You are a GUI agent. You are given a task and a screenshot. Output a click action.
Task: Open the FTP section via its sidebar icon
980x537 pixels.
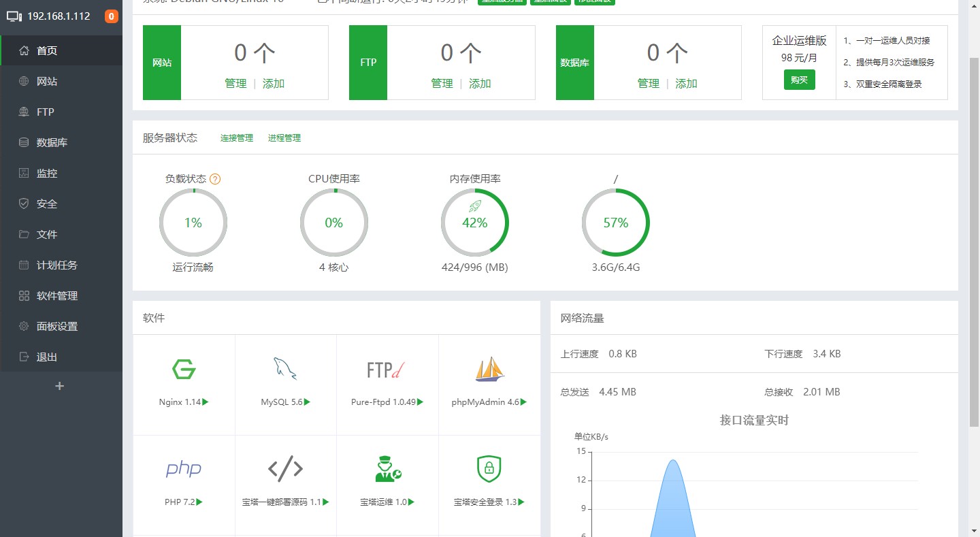point(23,112)
